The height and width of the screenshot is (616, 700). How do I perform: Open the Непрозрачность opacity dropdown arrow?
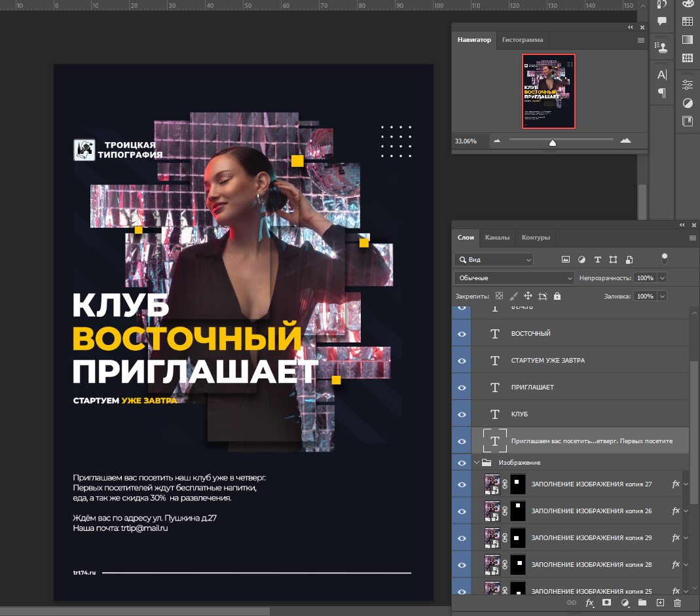coord(663,278)
